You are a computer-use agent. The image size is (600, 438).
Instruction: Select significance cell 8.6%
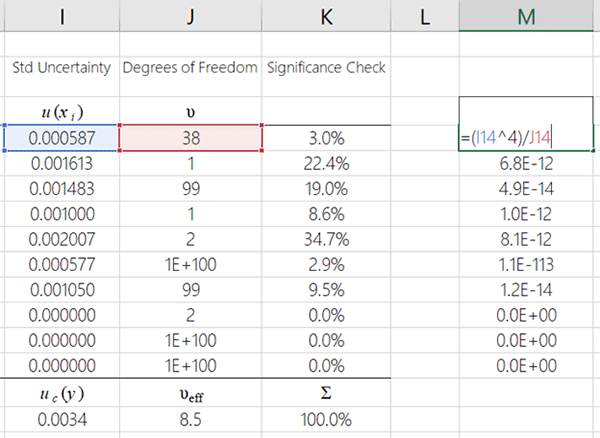(x=326, y=214)
